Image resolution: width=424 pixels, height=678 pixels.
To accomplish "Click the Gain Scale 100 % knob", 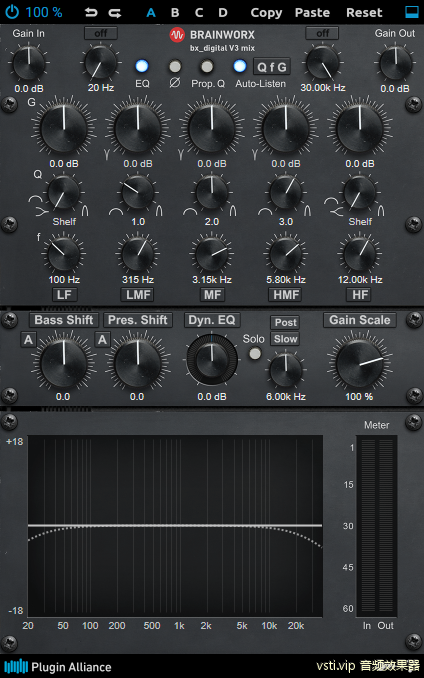I will point(360,363).
